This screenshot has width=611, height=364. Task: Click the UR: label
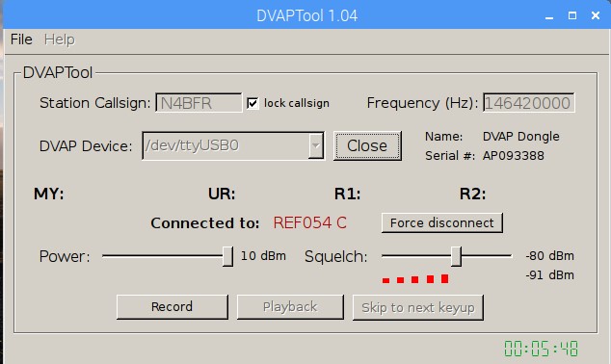click(x=222, y=194)
